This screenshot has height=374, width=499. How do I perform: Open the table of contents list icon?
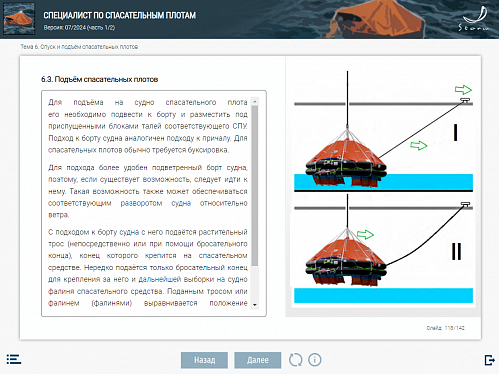(x=14, y=359)
